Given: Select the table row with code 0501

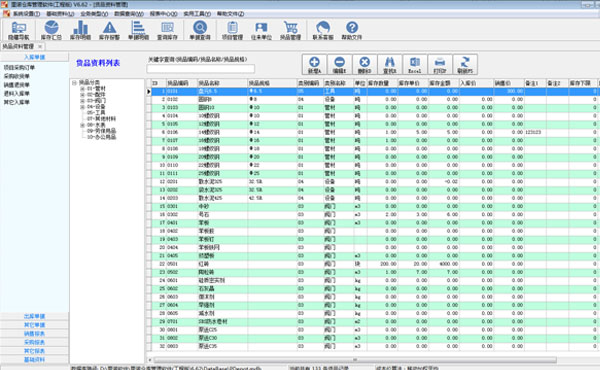Looking at the screenshot, I should pyautogui.click(x=374, y=264).
